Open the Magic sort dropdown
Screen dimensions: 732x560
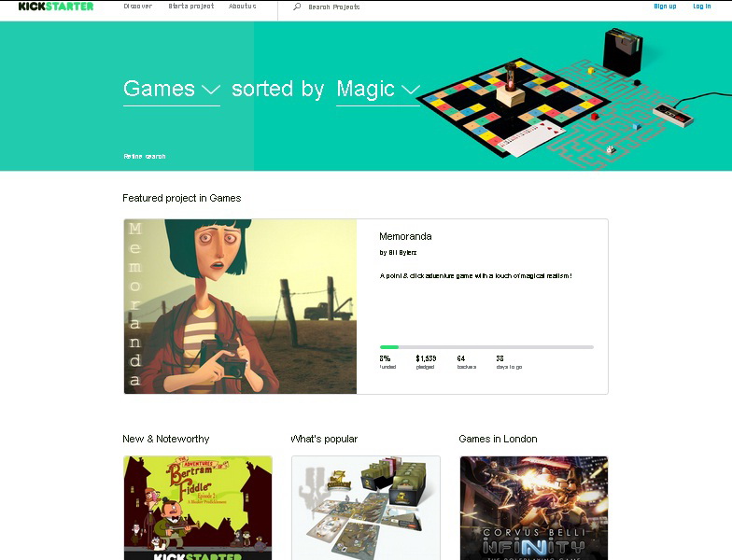click(377, 90)
